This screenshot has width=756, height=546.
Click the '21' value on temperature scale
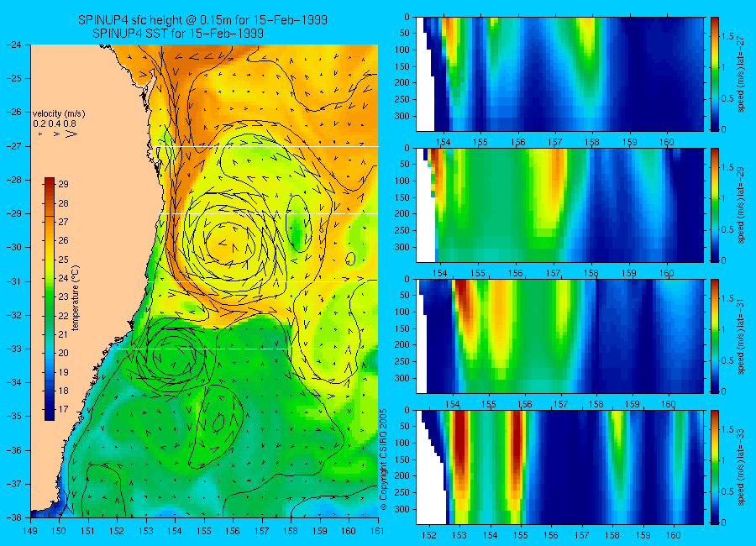64,334
